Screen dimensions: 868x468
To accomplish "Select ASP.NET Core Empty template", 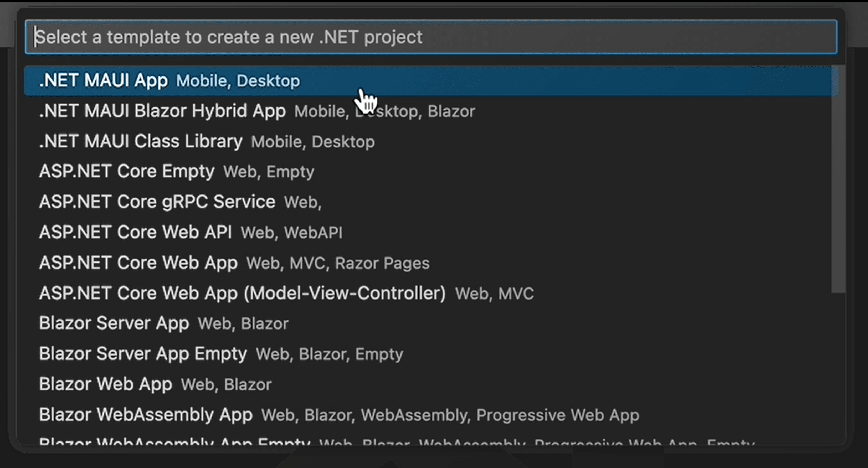I will coord(431,172).
